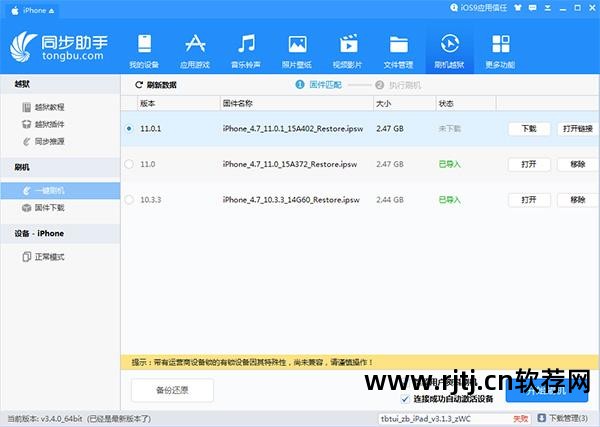Click the 越狱 section header
The height and width of the screenshot is (427, 600).
pyautogui.click(x=60, y=85)
